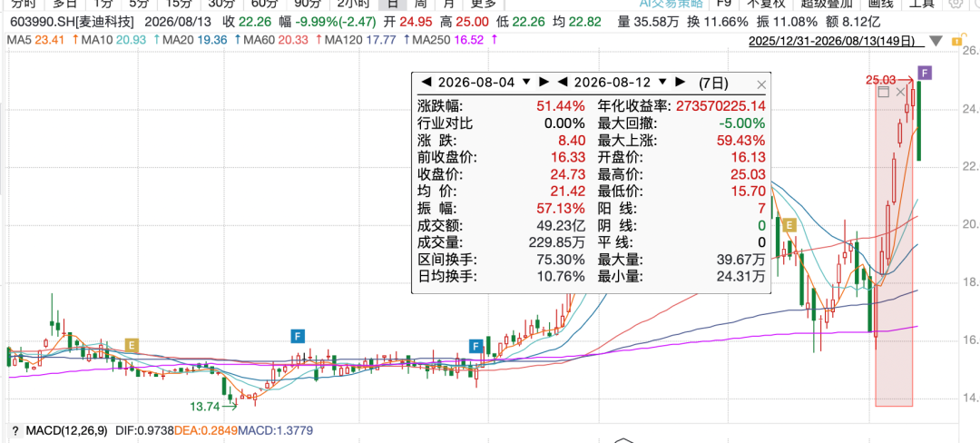Open the 画线 drawing tools
980x443 pixels.
click(881, 3)
